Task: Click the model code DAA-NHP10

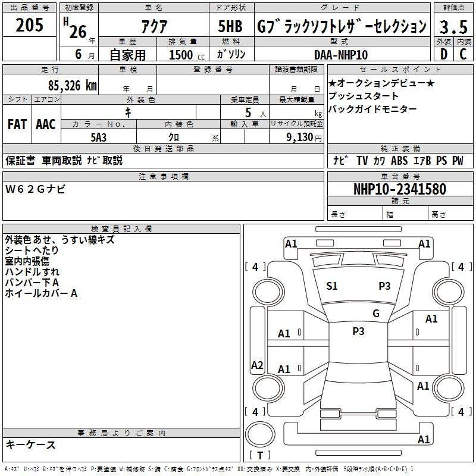Action: coord(341,54)
